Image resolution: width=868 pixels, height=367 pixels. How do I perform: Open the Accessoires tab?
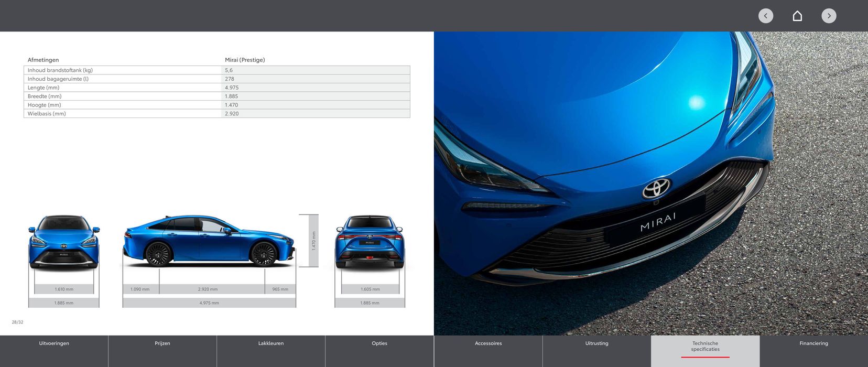488,344
